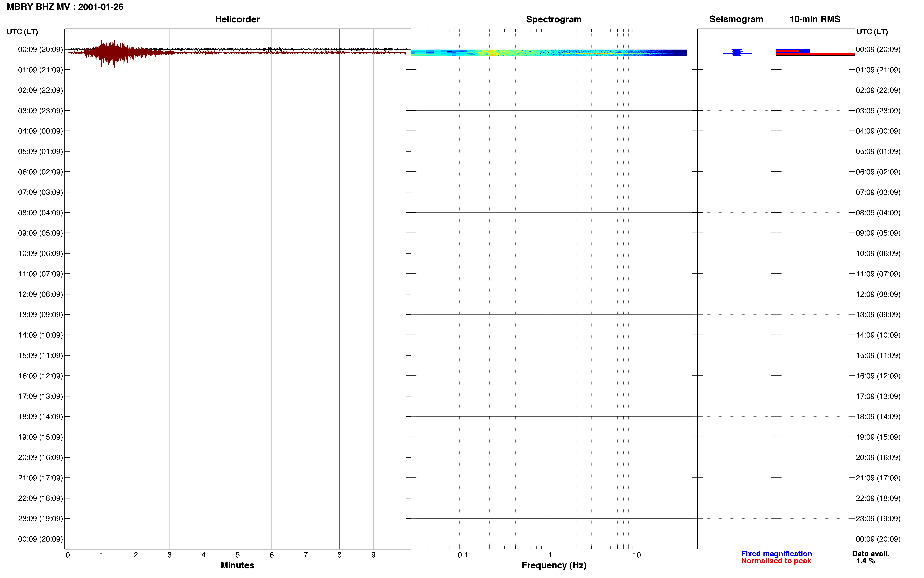Click the left time label 16:09 (12:09)

click(x=40, y=376)
